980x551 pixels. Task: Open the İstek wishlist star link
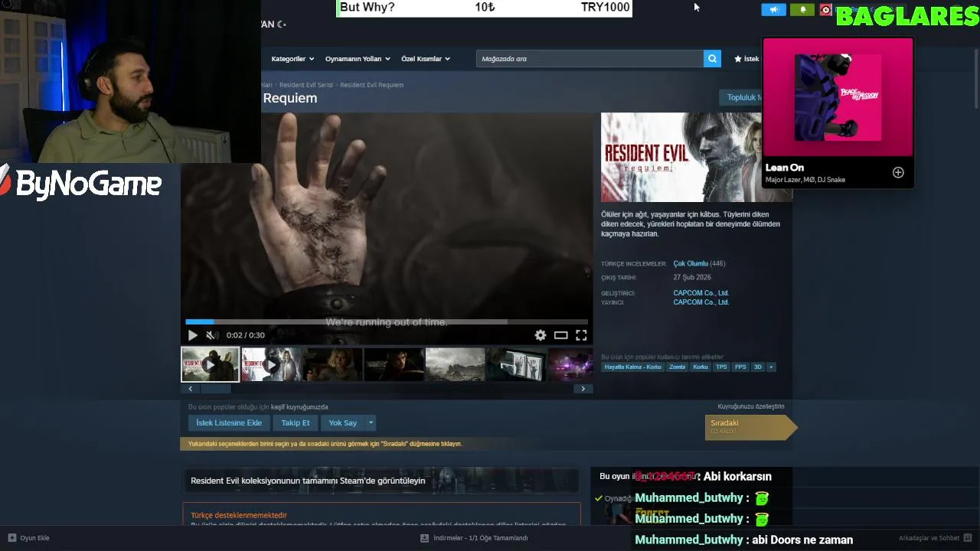[747, 59]
